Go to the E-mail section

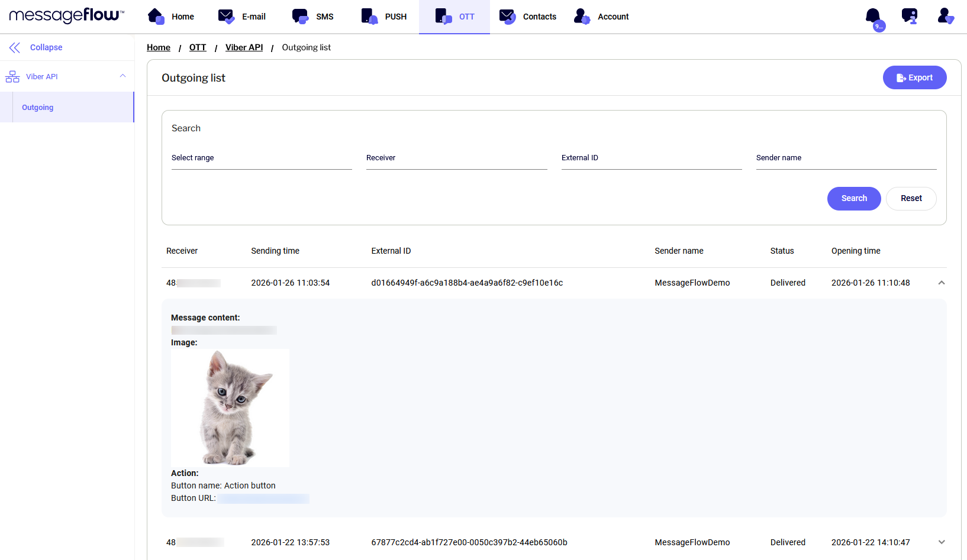click(x=242, y=17)
